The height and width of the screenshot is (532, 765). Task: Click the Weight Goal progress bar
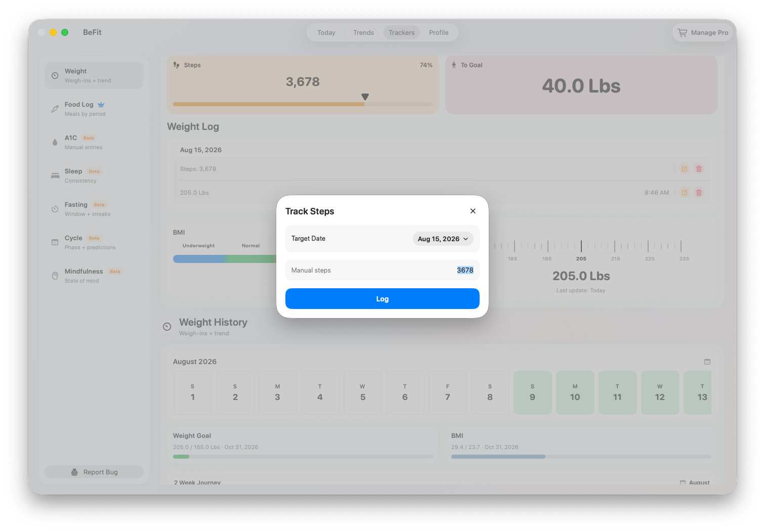pos(303,457)
